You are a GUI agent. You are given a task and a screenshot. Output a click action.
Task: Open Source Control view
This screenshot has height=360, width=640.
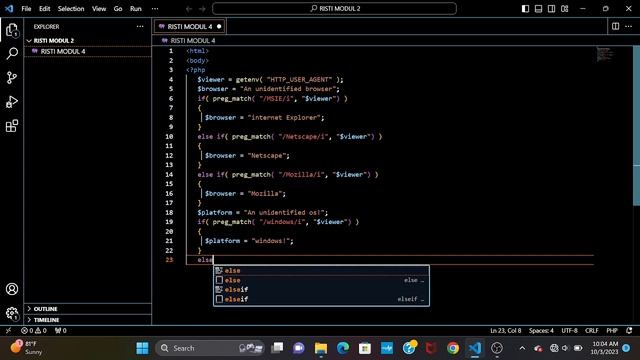[x=12, y=78]
